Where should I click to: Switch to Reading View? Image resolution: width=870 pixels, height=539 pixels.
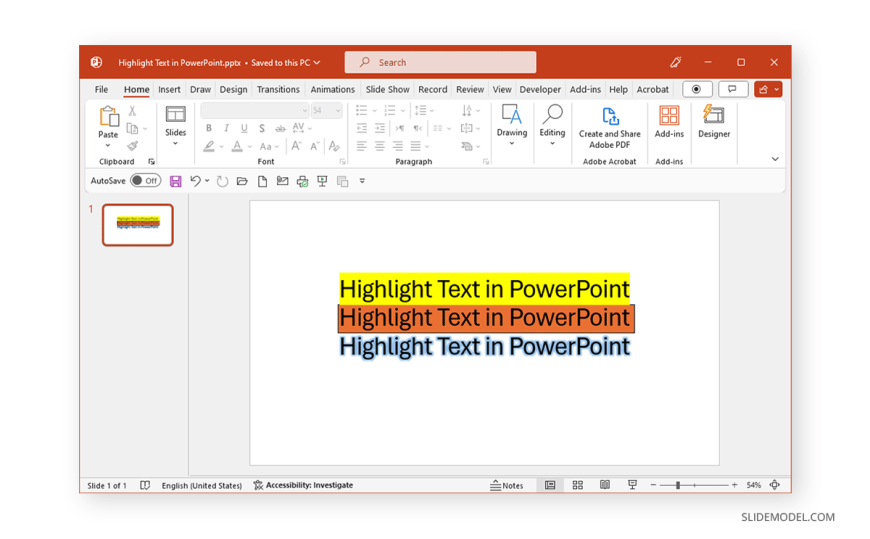(x=605, y=485)
